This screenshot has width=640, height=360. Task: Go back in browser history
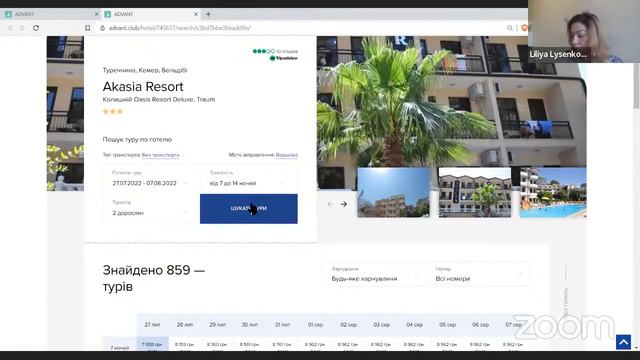point(10,28)
